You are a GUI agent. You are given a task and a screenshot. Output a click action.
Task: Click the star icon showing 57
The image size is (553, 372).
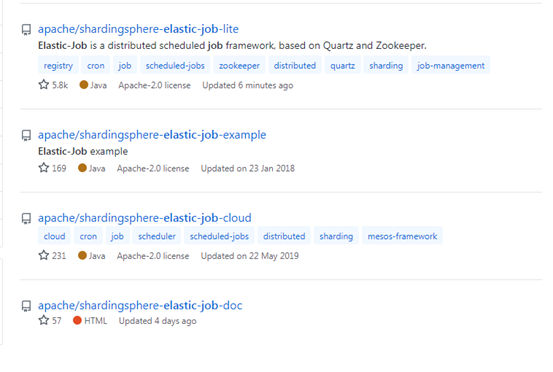[x=44, y=320]
